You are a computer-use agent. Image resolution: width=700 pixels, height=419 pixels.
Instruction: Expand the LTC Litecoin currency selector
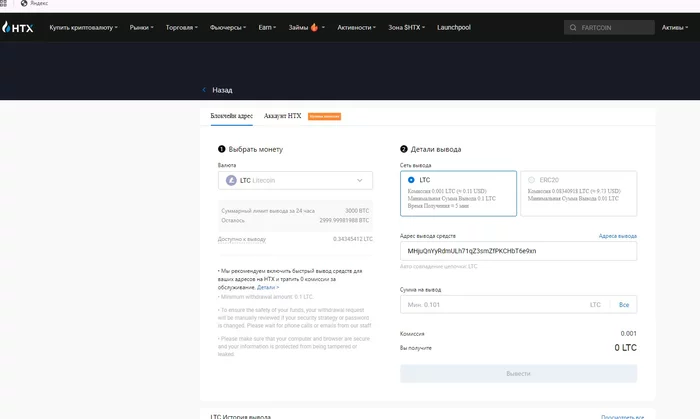point(295,180)
